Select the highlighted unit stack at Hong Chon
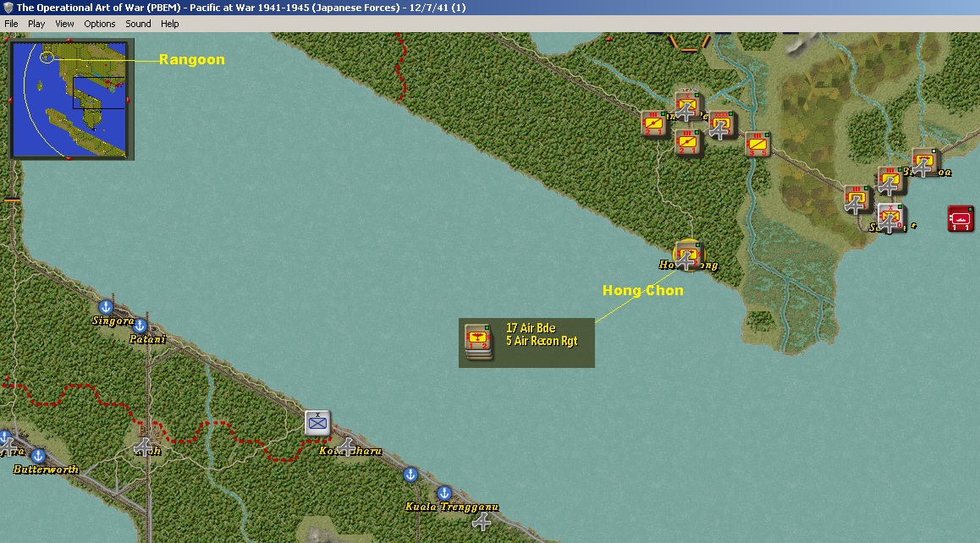Image resolution: width=980 pixels, height=543 pixels. point(688,255)
